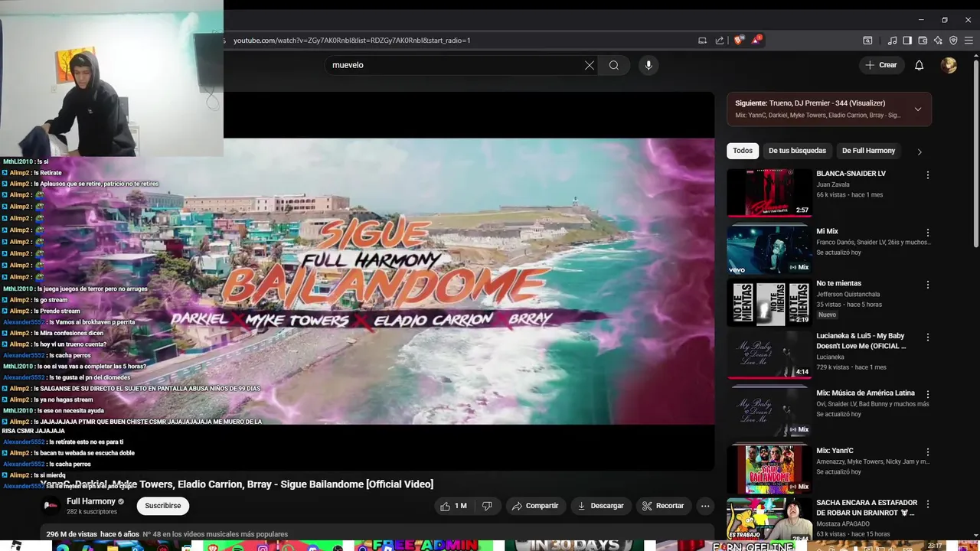Open the Sigue Bailandome mix thumbnail
This screenshot has width=980, height=551.
[769, 469]
